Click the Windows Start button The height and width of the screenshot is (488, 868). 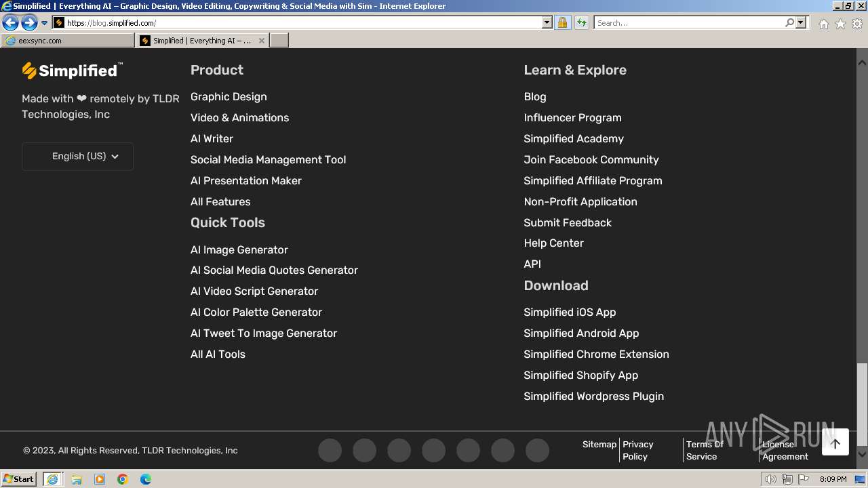[18, 479]
